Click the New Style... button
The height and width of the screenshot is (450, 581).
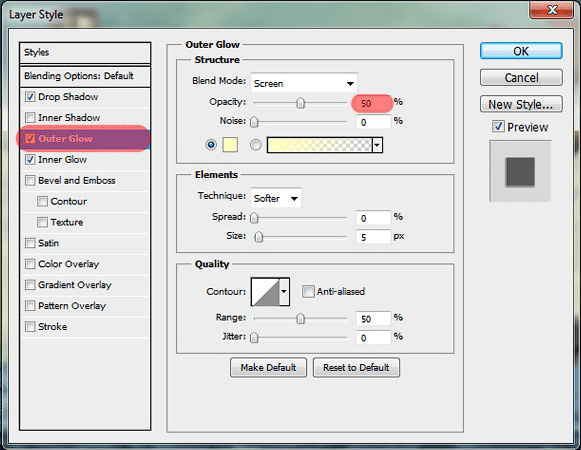(521, 104)
